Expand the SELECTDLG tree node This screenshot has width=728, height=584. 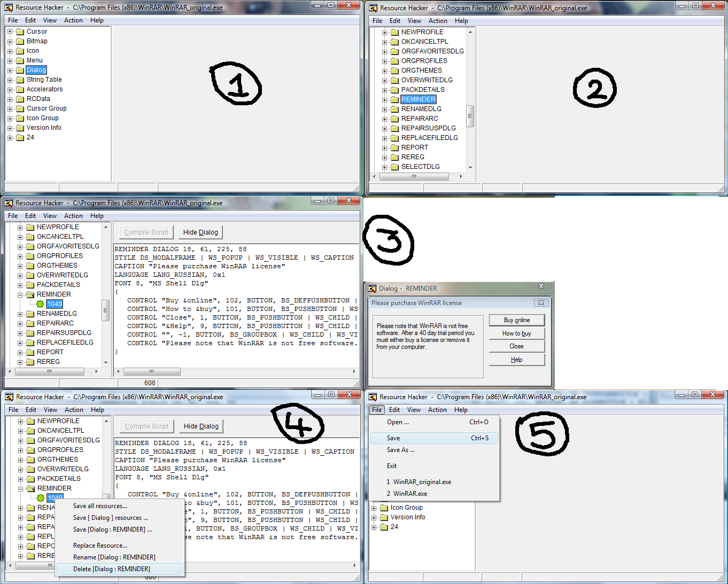(x=384, y=167)
